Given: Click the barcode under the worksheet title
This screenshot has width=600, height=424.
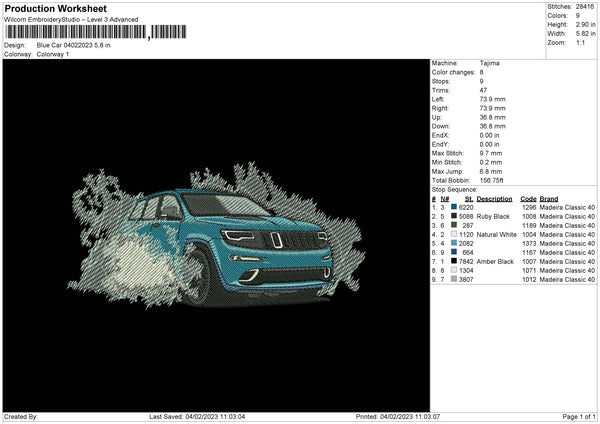Looking at the screenshot, I should tap(75, 33).
